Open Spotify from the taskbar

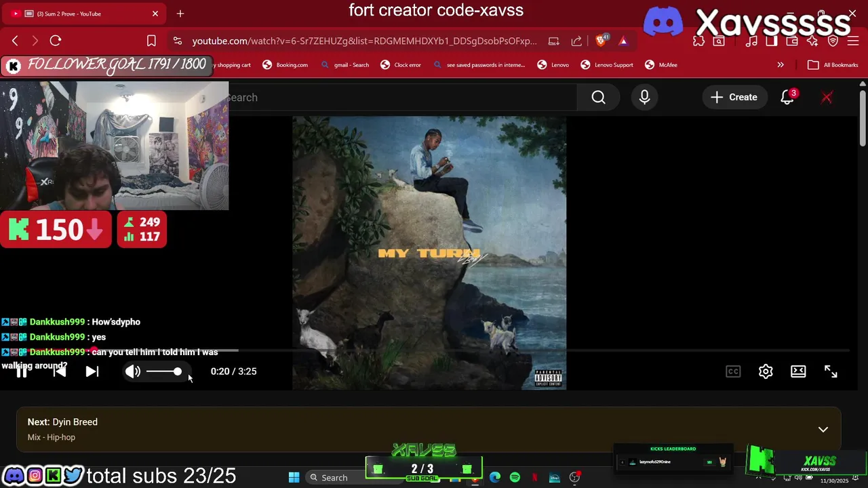click(515, 478)
